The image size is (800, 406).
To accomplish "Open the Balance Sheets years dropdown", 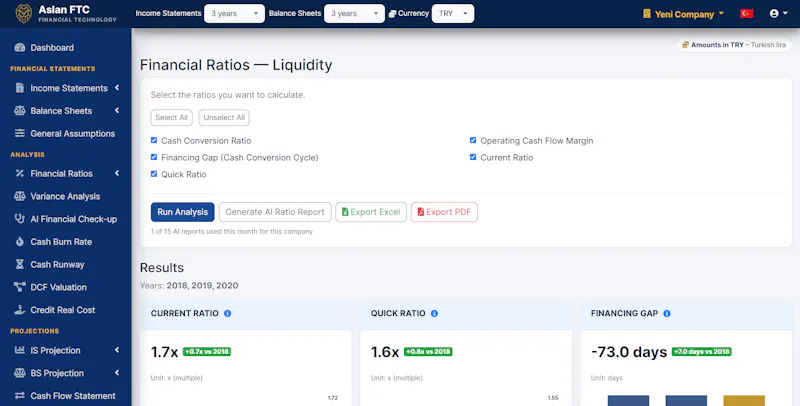I will (354, 14).
